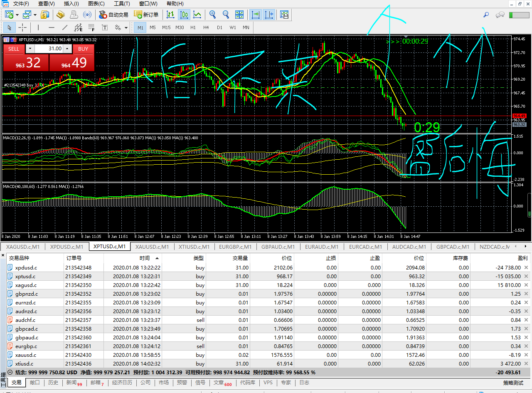
Task: Click the 963 32 sell price button
Action: coord(26,63)
